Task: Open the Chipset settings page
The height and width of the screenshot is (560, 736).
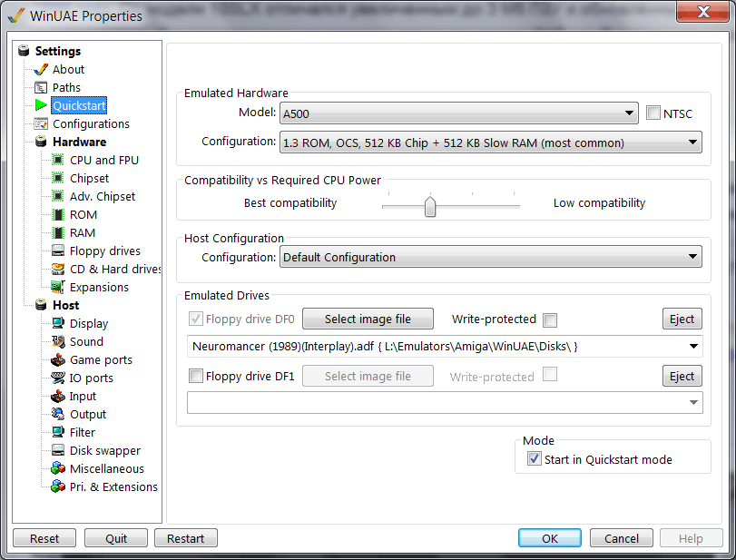Action: (x=89, y=179)
